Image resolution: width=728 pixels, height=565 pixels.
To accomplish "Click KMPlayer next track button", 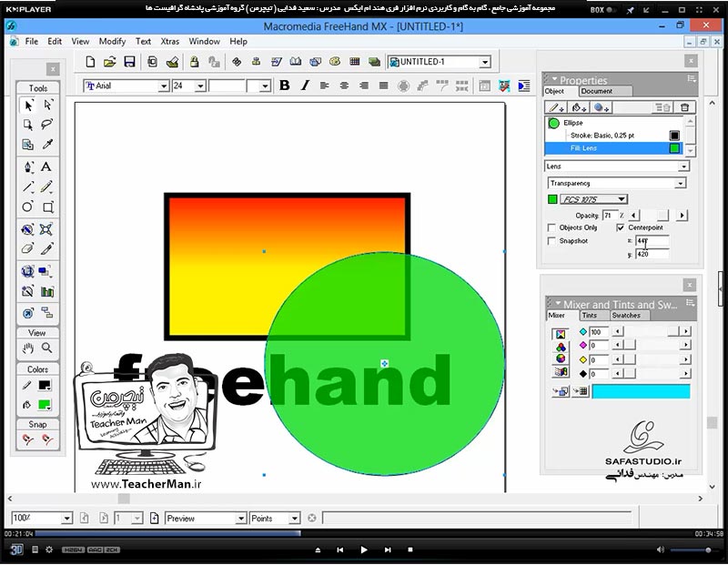I will (x=388, y=550).
